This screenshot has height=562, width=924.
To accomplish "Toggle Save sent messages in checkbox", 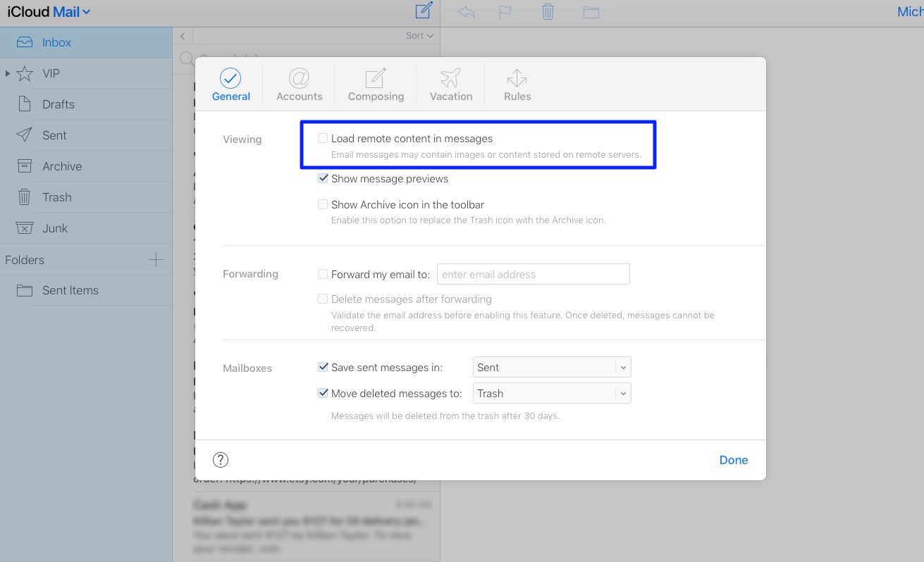I will [x=323, y=367].
